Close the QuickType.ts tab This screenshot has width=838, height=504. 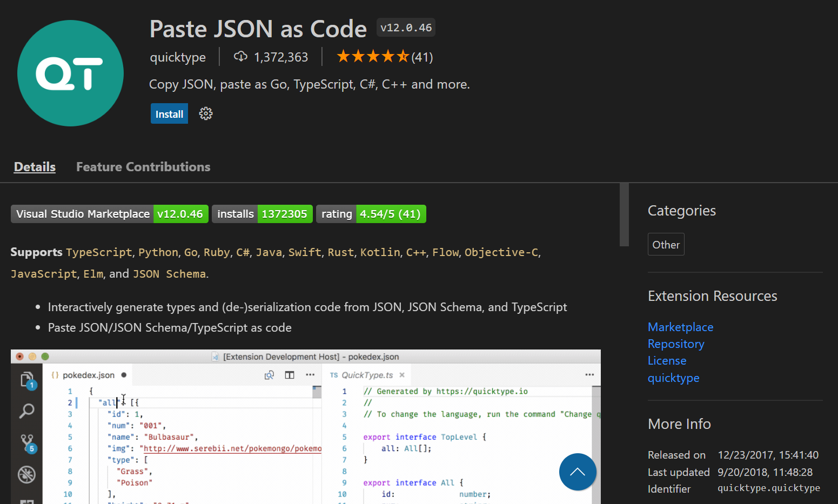point(402,374)
